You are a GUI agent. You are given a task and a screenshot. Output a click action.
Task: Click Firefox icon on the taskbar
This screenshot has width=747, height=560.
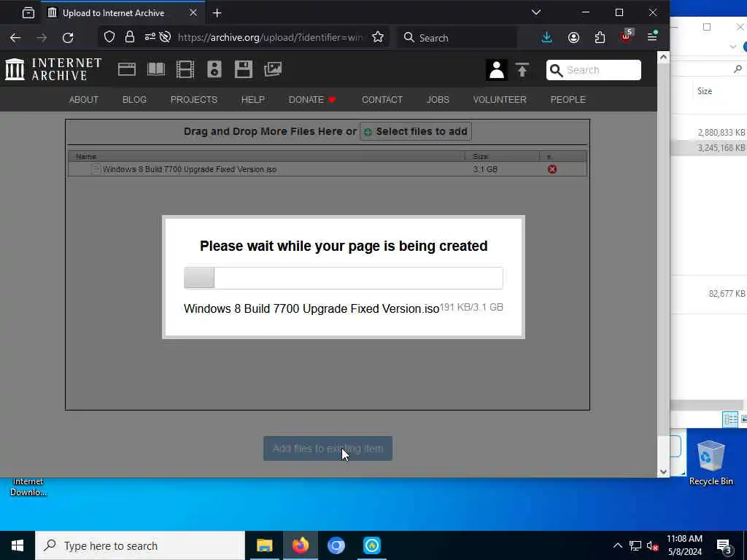300,545
